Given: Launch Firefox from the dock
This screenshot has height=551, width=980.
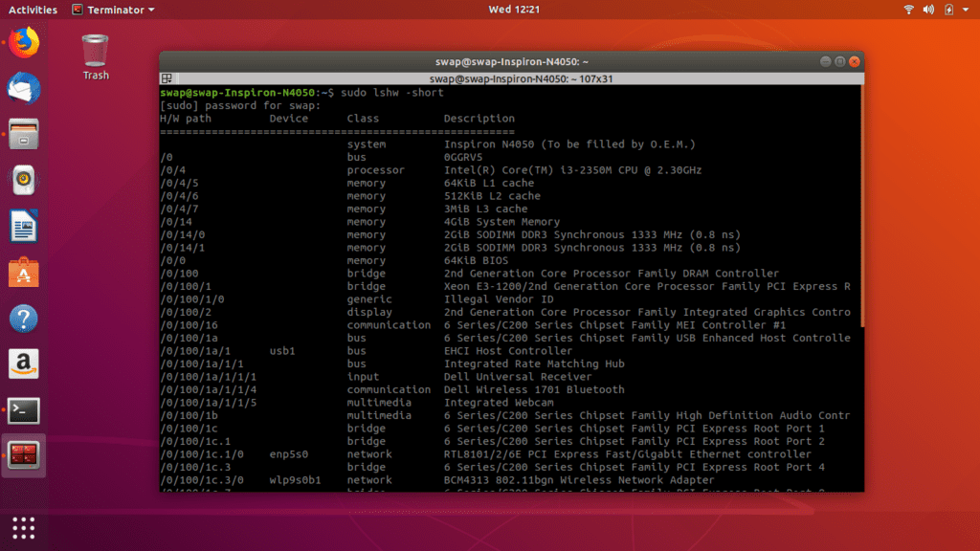Looking at the screenshot, I should pos(22,42).
